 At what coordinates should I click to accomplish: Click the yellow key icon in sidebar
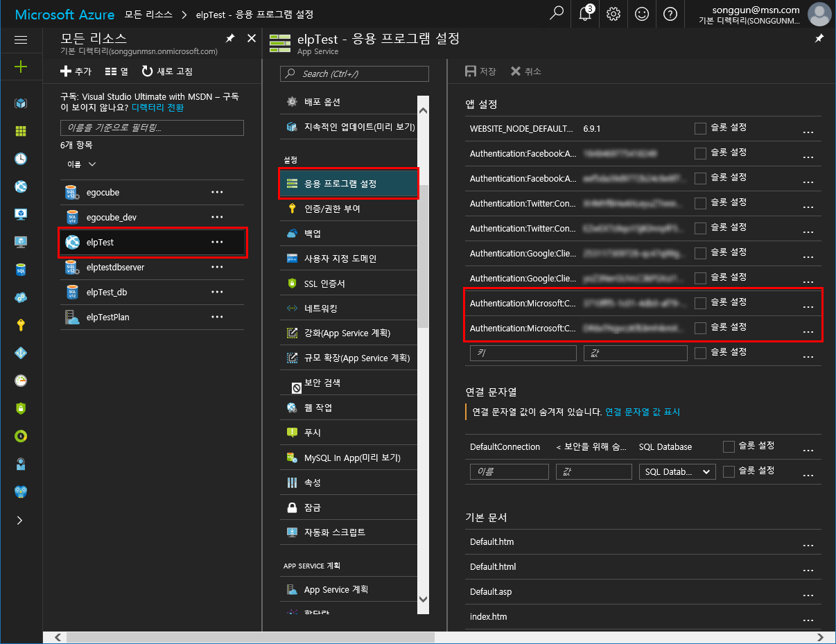tap(21, 325)
